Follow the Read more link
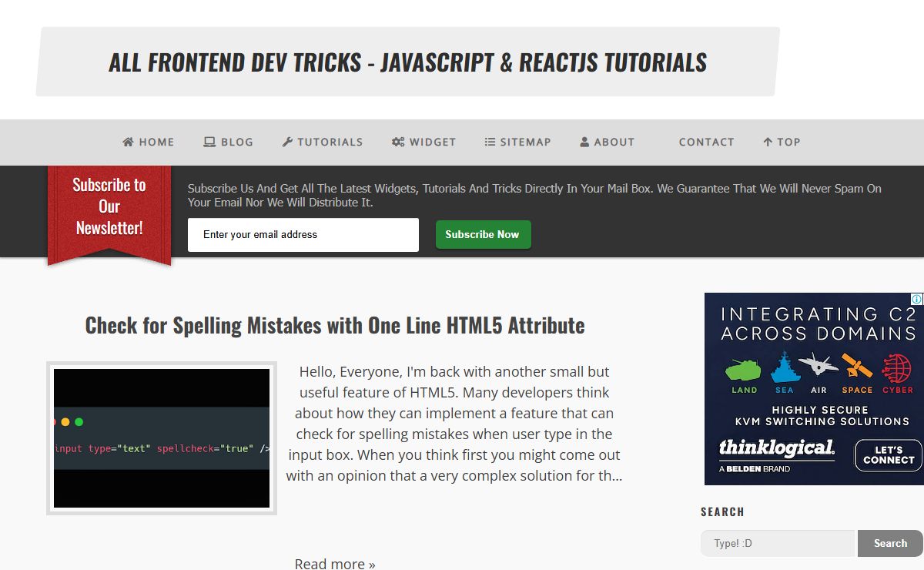 click(x=335, y=563)
